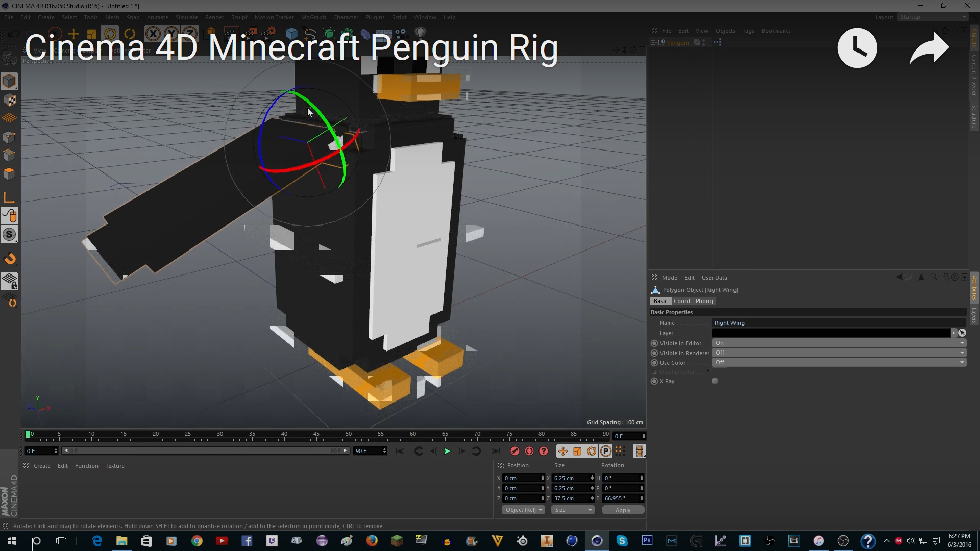Open User Data menu in attributes

pyautogui.click(x=714, y=278)
